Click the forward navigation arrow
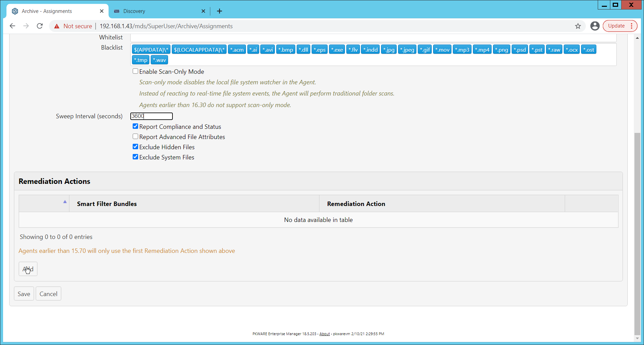Image resolution: width=644 pixels, height=345 pixels. coord(26,26)
